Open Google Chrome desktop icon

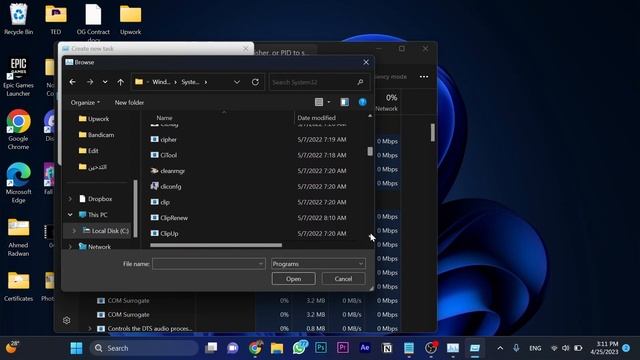(18, 129)
